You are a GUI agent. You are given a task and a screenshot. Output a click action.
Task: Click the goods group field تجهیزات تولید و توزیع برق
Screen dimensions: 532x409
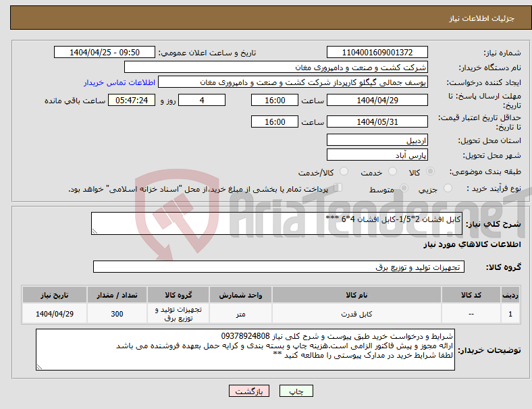pos(279,267)
